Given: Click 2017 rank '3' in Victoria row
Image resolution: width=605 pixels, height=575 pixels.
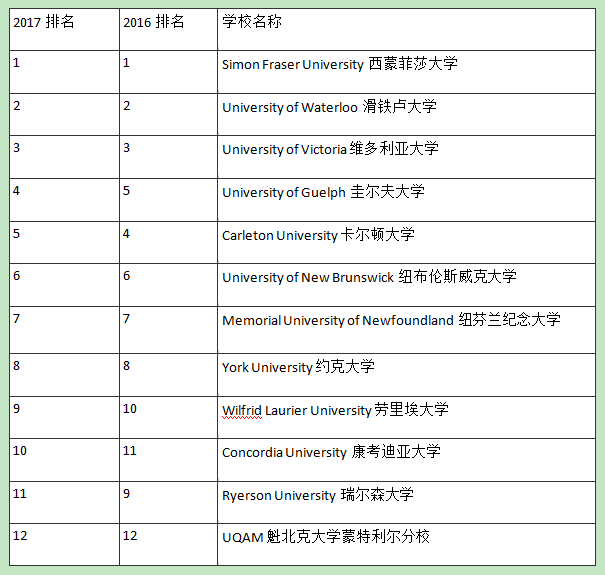Looking at the screenshot, I should click(x=16, y=147).
